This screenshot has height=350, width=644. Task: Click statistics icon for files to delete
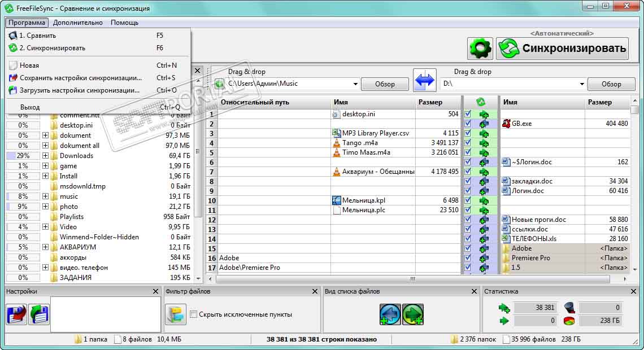coord(569,307)
